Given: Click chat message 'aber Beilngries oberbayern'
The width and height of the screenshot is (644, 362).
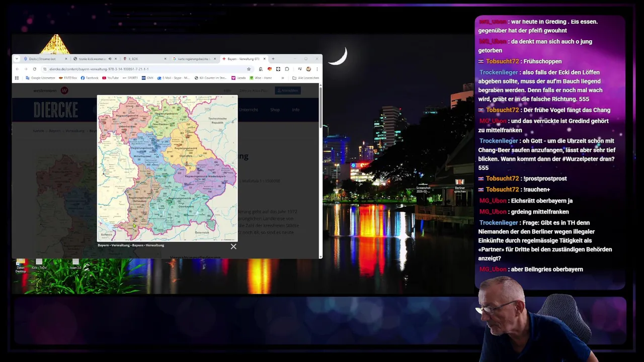Looking at the screenshot, I should (x=531, y=269).
